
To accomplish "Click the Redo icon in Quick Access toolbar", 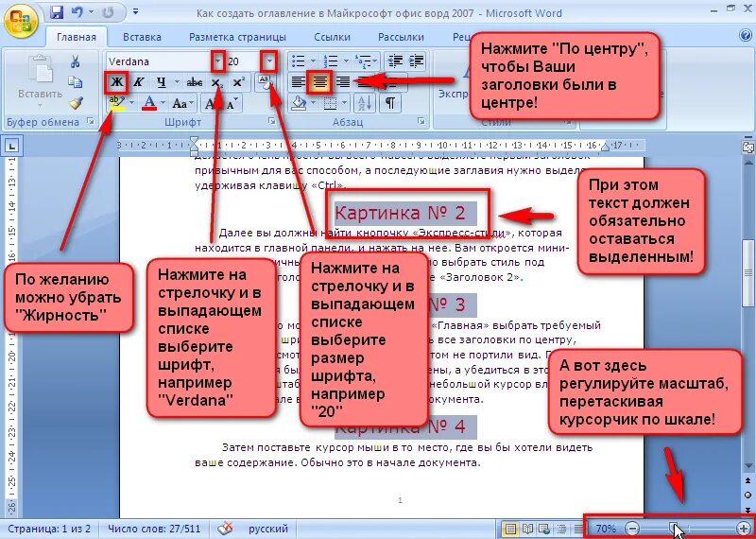I will pos(108,13).
